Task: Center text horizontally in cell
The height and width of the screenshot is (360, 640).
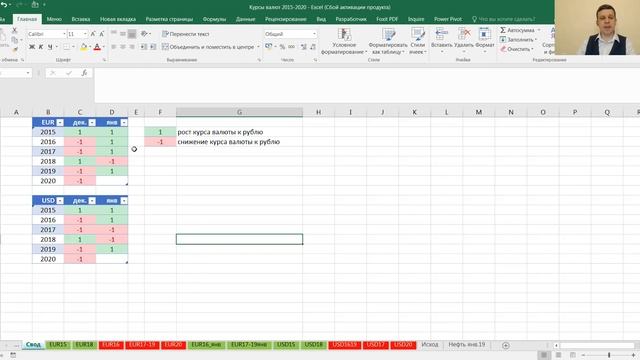Action: pyautogui.click(x=123, y=47)
